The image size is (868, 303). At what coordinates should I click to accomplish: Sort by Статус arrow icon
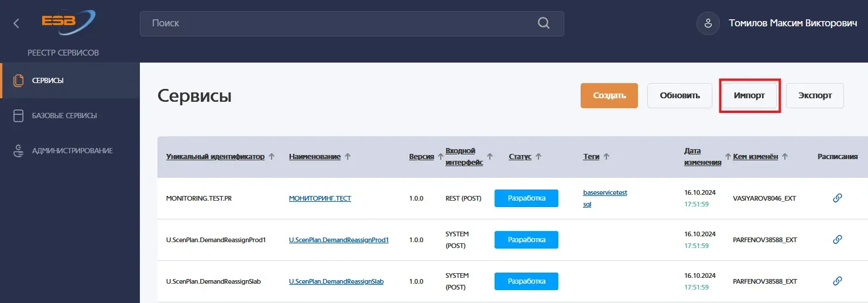538,157
